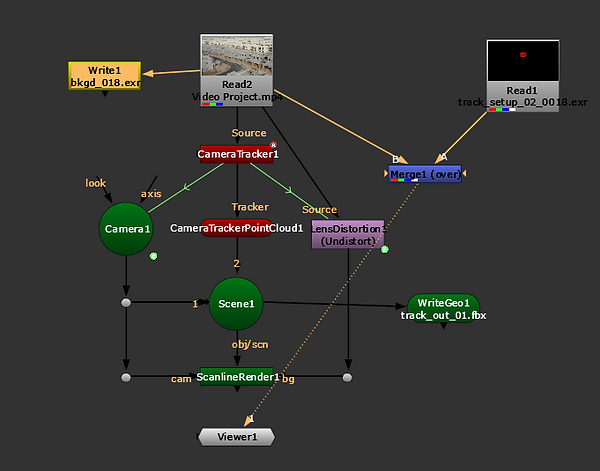Image resolution: width=600 pixels, height=471 pixels.
Task: Click the input '1' label left of Scene1
Action: click(x=195, y=304)
